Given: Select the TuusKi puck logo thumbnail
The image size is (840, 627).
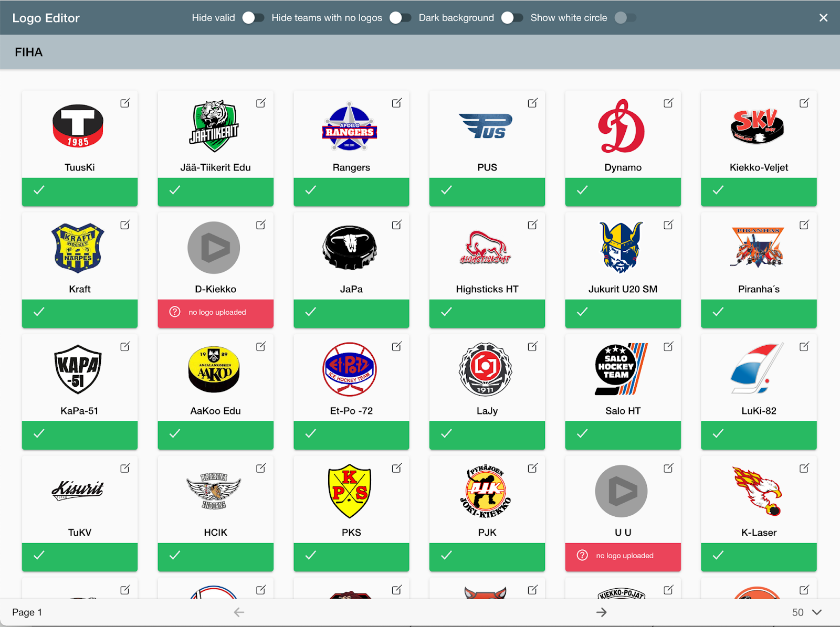Looking at the screenshot, I should pos(78,126).
